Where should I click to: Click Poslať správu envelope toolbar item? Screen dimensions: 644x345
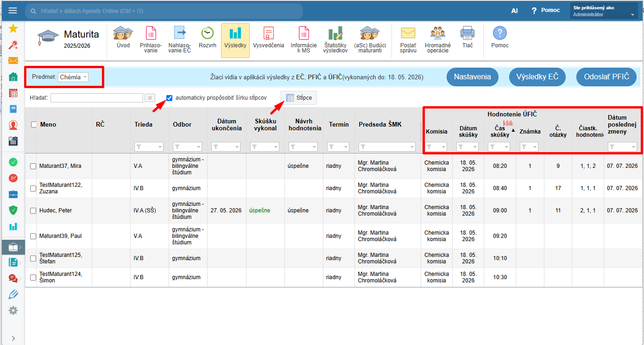click(x=408, y=40)
